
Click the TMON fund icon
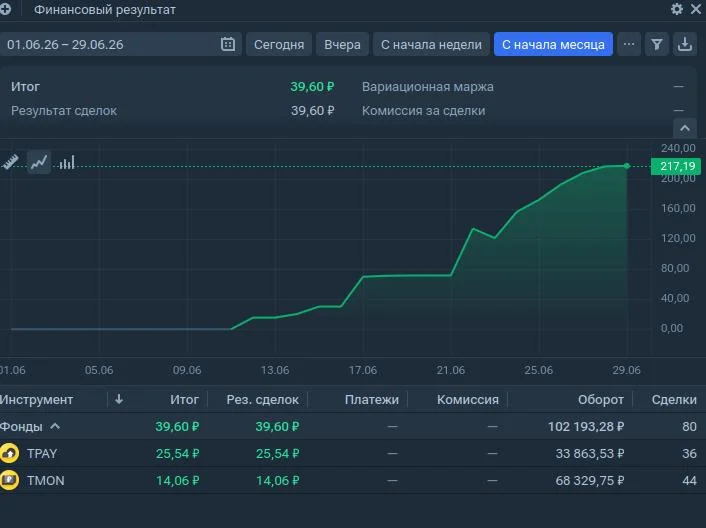point(9,480)
